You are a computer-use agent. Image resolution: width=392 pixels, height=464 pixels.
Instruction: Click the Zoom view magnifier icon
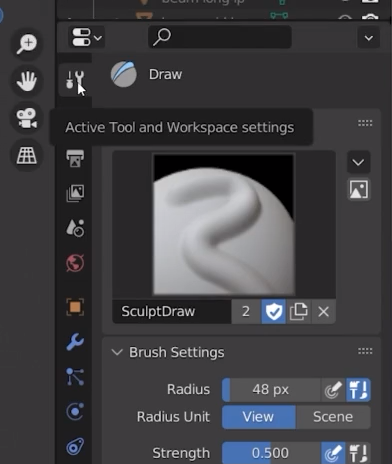click(27, 43)
